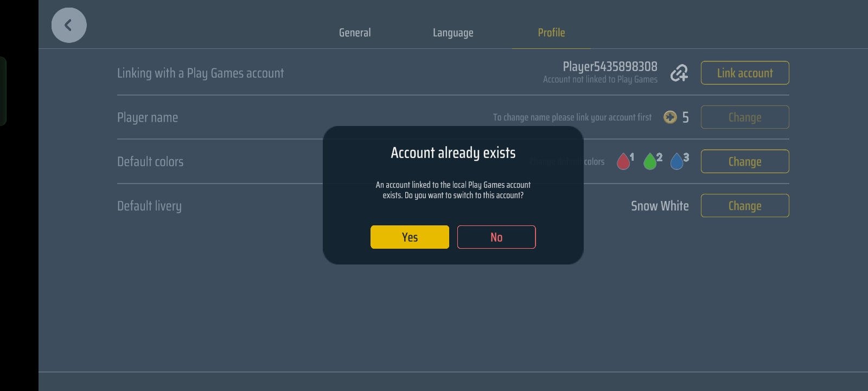Confirm with the Yes button
Viewport: 868px width, 391px height.
tap(410, 237)
